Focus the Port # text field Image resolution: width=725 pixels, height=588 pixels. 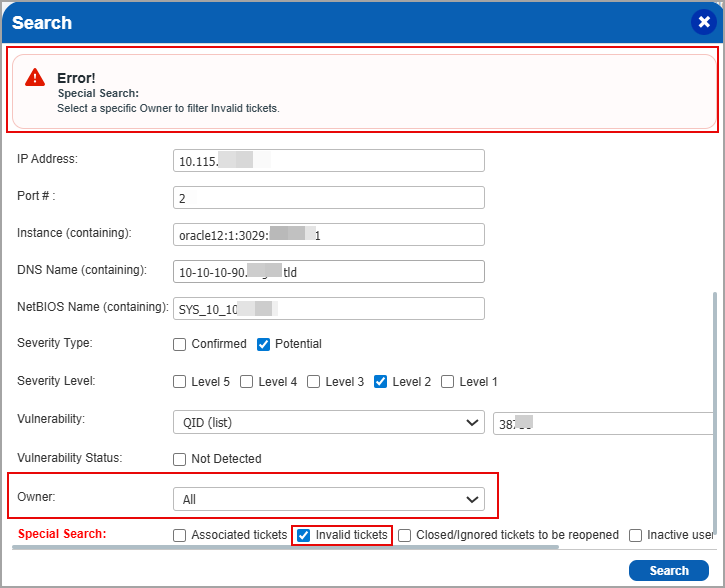click(x=328, y=198)
